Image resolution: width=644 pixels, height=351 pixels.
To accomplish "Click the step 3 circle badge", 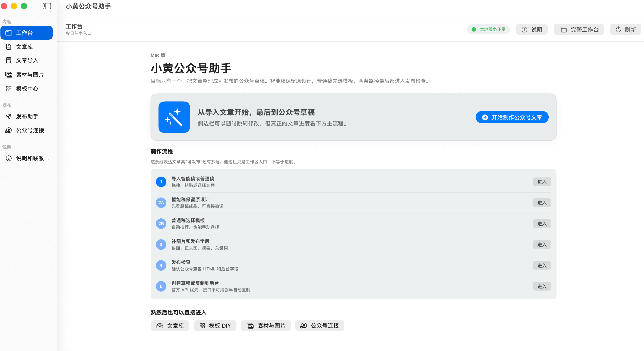I will pos(161,245).
